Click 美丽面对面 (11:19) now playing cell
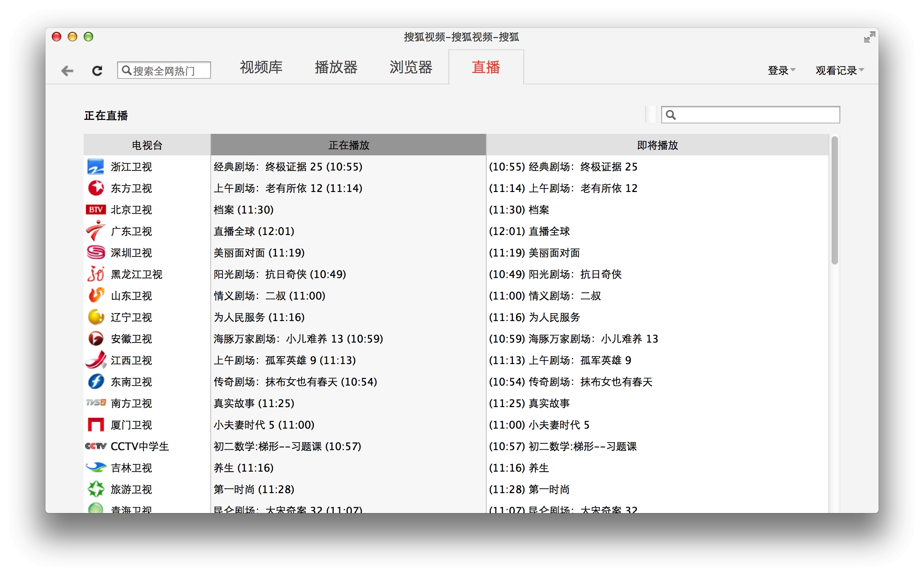924x576 pixels. [259, 253]
